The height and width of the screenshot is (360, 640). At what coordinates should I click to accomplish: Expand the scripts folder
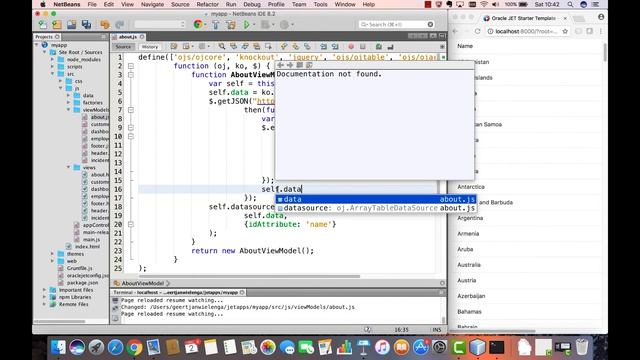coord(52,67)
